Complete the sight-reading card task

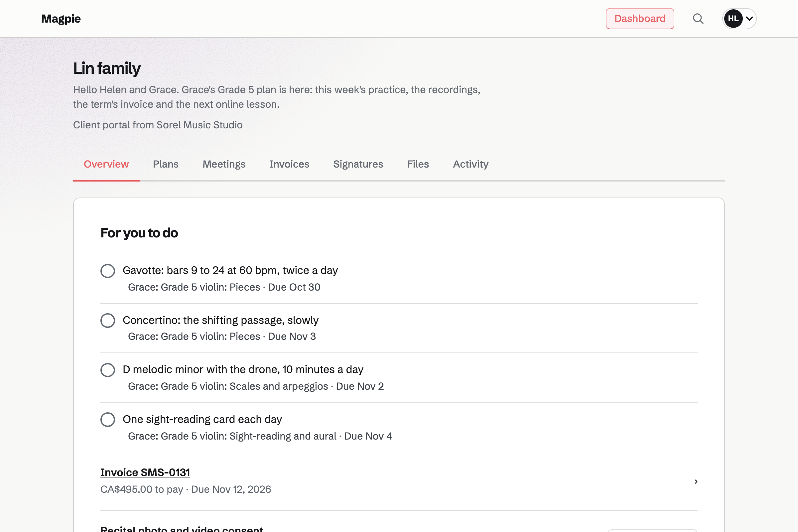(107, 420)
